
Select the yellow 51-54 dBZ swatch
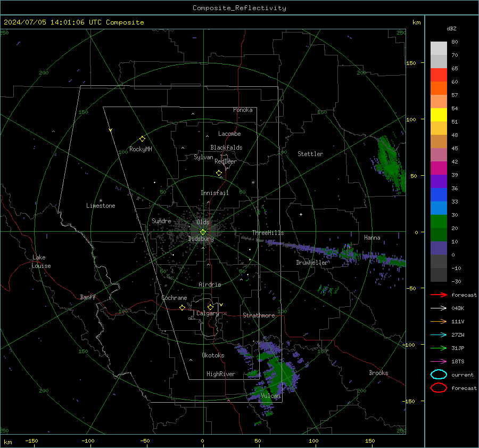tap(439, 115)
